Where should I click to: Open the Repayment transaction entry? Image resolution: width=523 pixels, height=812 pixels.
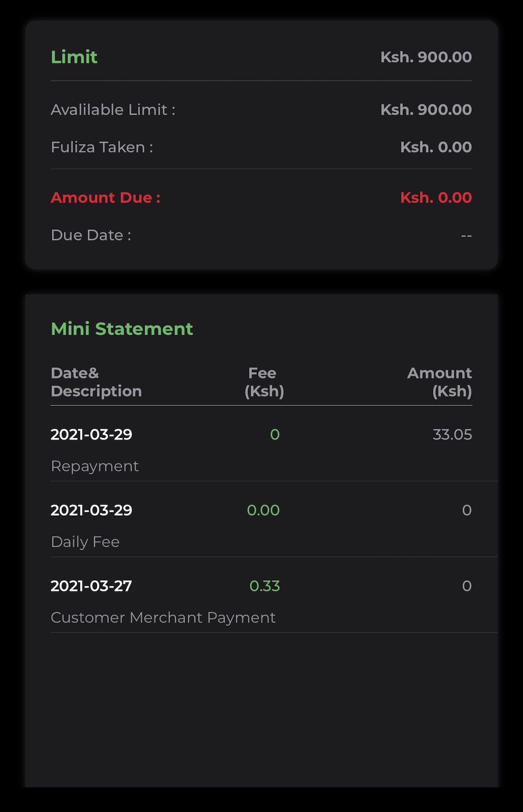94,466
